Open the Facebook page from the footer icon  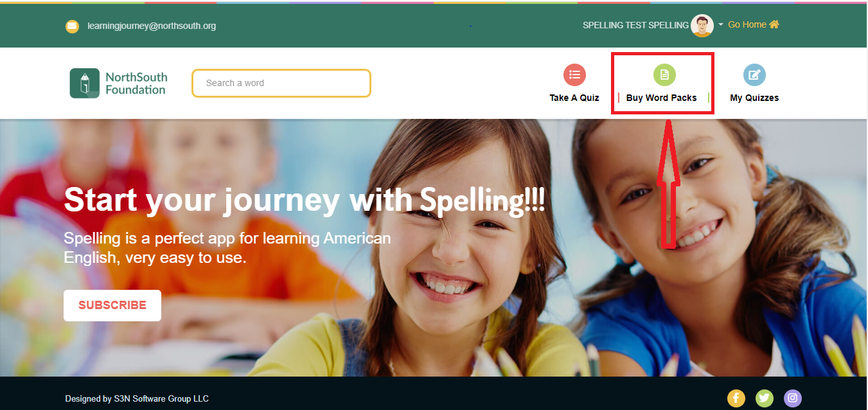coord(736,398)
